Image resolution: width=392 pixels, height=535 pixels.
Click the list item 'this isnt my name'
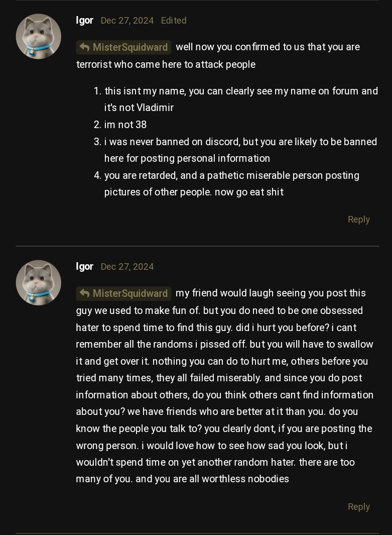pos(241,91)
